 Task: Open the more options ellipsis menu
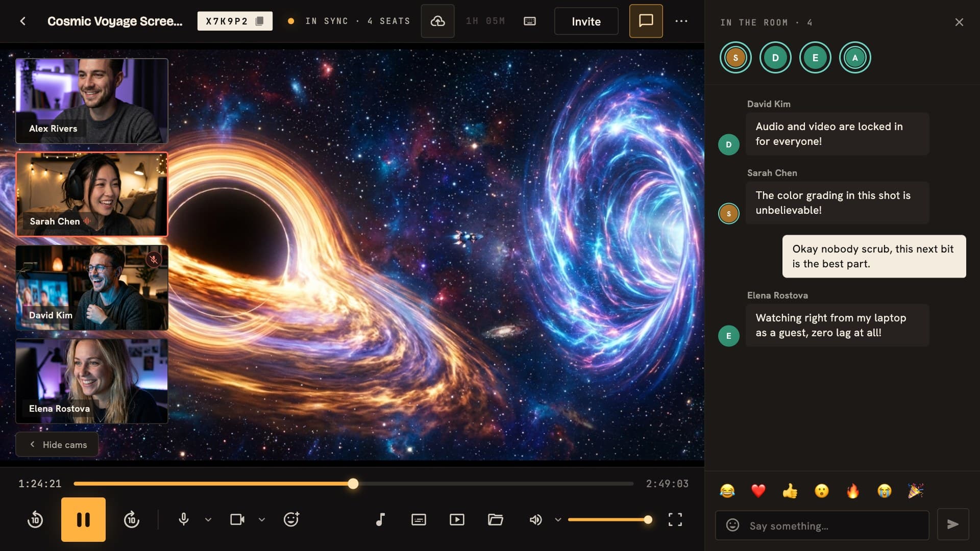click(x=681, y=21)
